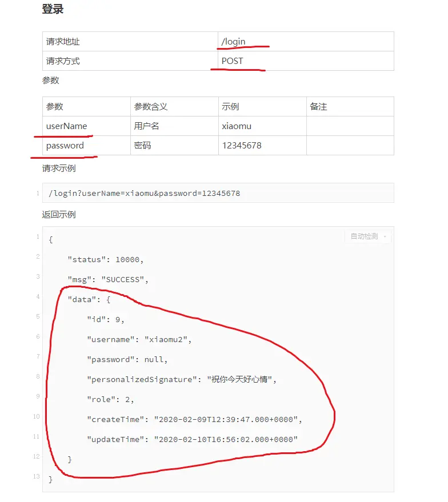This screenshot has width=448, height=502.
Task: Click the 返回示例 label
Action: tap(59, 215)
